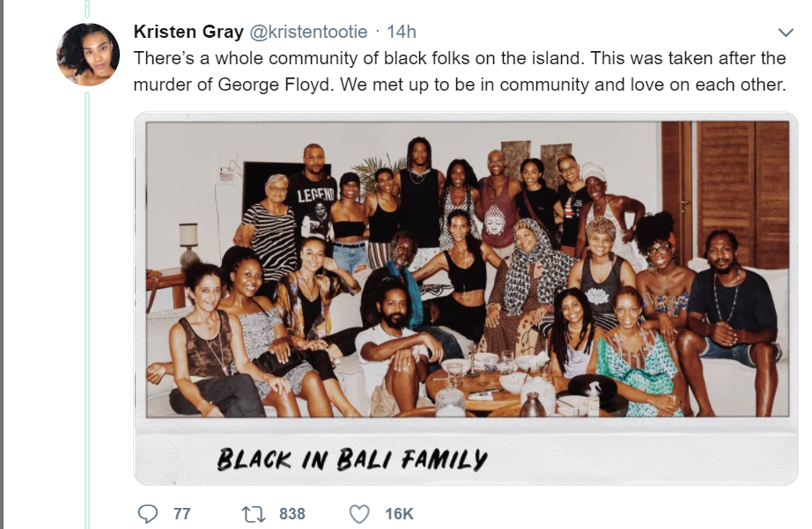
Task: Click the 16K likes count
Action: (x=399, y=514)
